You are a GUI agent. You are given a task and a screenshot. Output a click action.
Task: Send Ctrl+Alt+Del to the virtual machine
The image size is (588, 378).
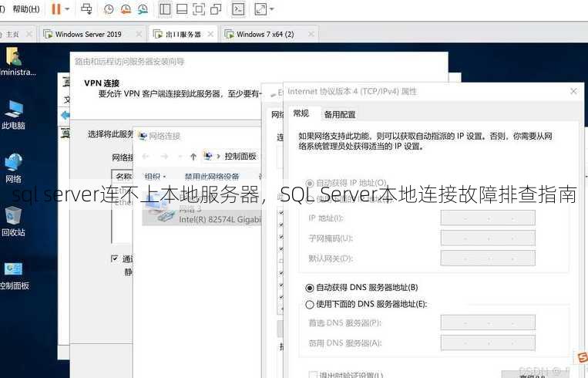click(86, 8)
